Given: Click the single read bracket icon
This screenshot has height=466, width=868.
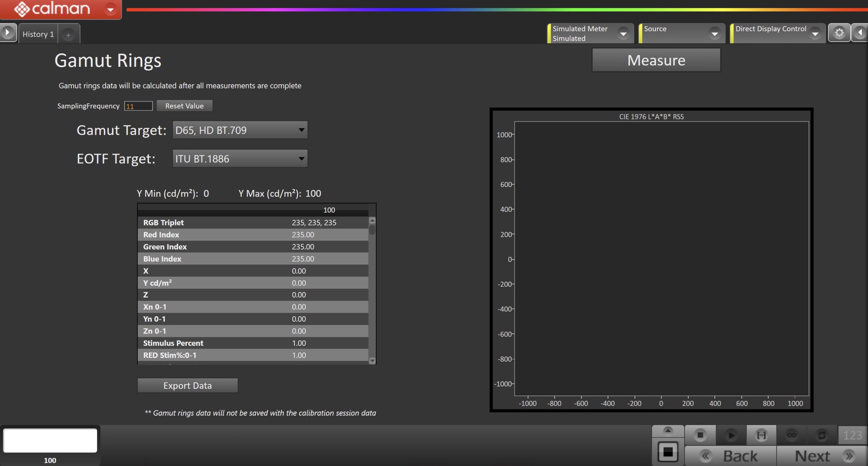Looking at the screenshot, I should pos(761,435).
